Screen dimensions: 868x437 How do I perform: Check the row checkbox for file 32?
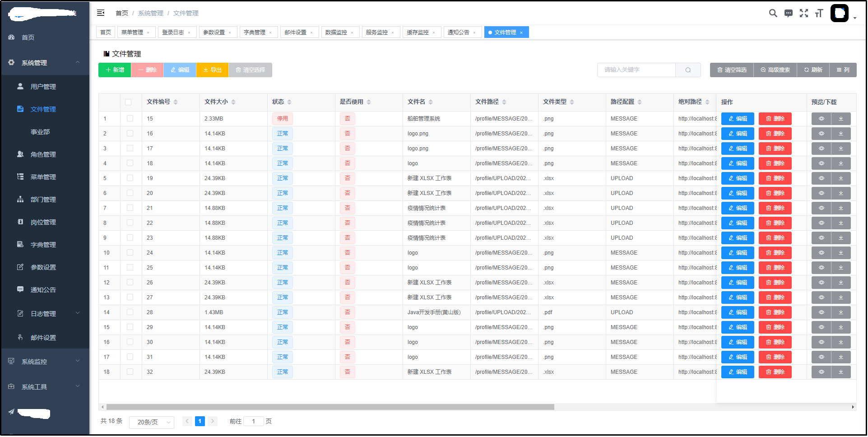click(130, 372)
